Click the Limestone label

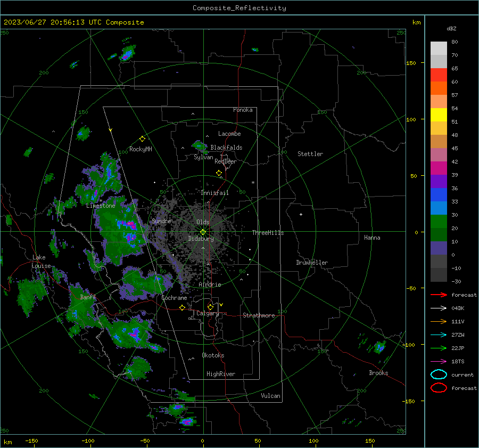click(x=101, y=206)
